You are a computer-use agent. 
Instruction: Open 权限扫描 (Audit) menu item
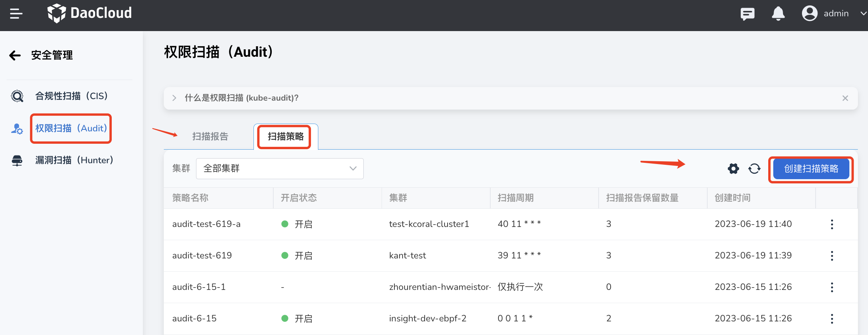[x=71, y=128]
